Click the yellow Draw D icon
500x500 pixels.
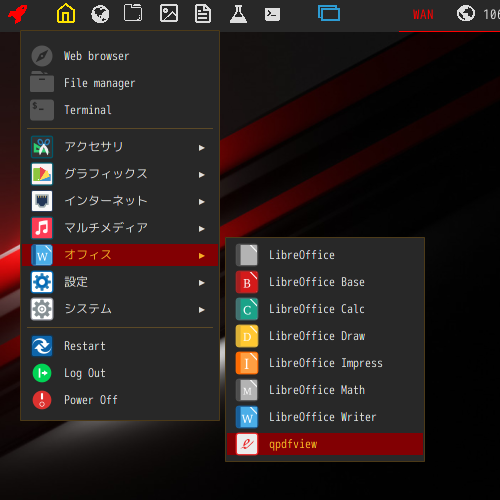coord(247,336)
